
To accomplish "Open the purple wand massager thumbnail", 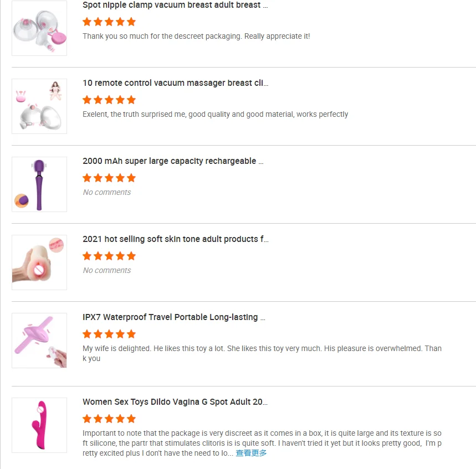I will click(39, 184).
